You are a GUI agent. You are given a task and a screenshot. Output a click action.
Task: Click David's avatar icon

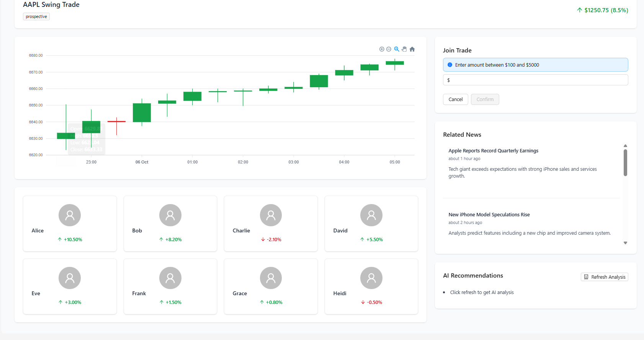(371, 215)
